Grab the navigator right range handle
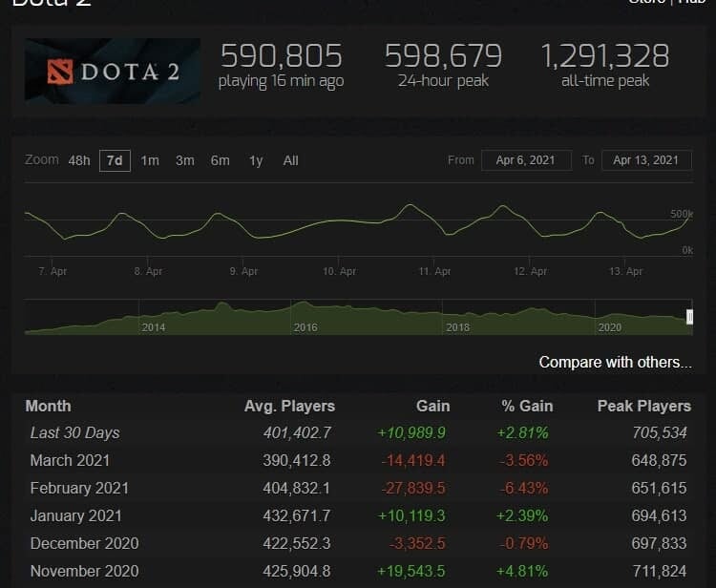This screenshot has width=716, height=588. point(689,317)
